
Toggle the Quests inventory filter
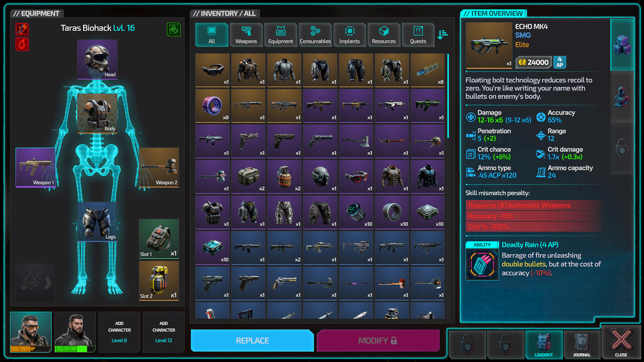418,35
